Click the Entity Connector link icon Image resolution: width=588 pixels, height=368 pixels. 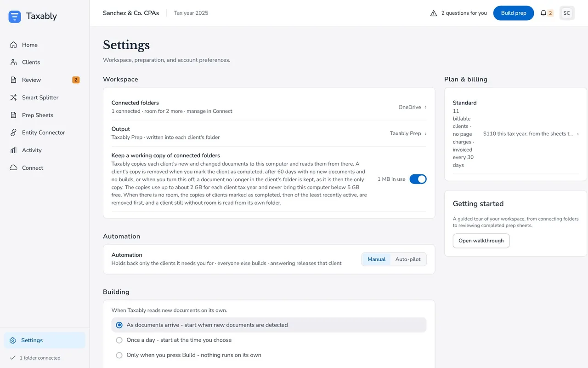[x=13, y=132]
